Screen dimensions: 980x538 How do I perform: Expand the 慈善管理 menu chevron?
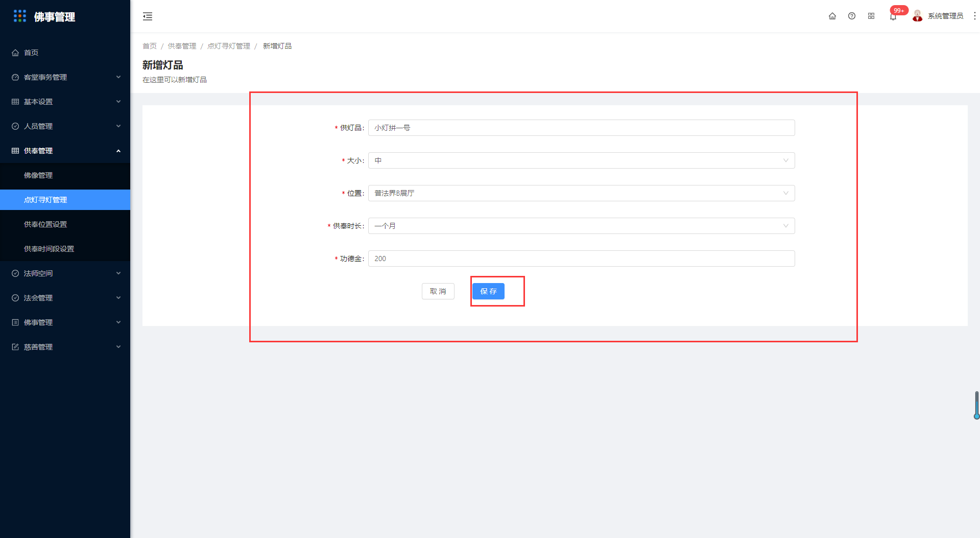118,347
